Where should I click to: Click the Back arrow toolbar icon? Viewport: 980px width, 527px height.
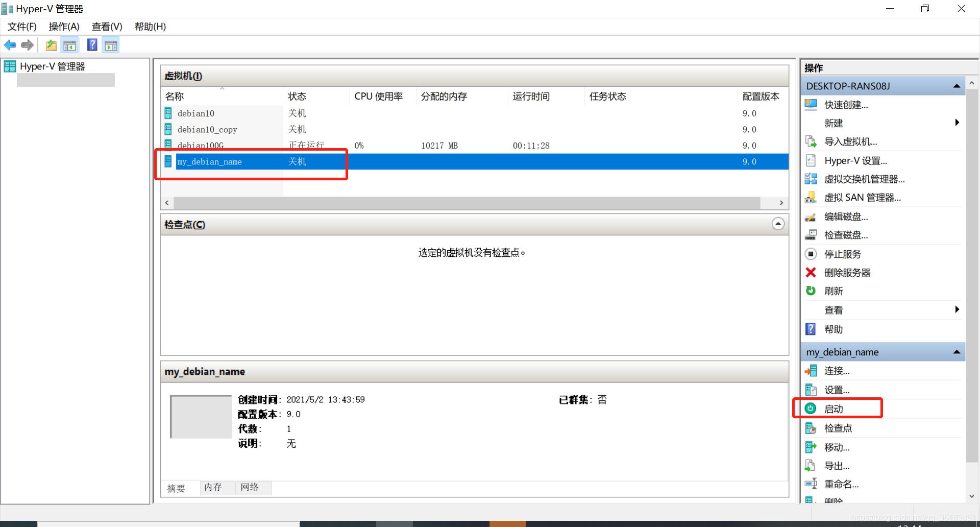pyautogui.click(x=10, y=45)
